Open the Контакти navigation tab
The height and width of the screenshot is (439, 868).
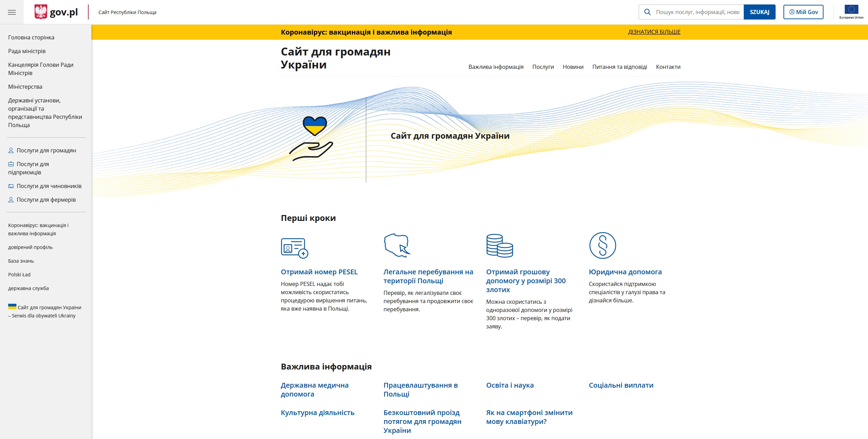(668, 67)
